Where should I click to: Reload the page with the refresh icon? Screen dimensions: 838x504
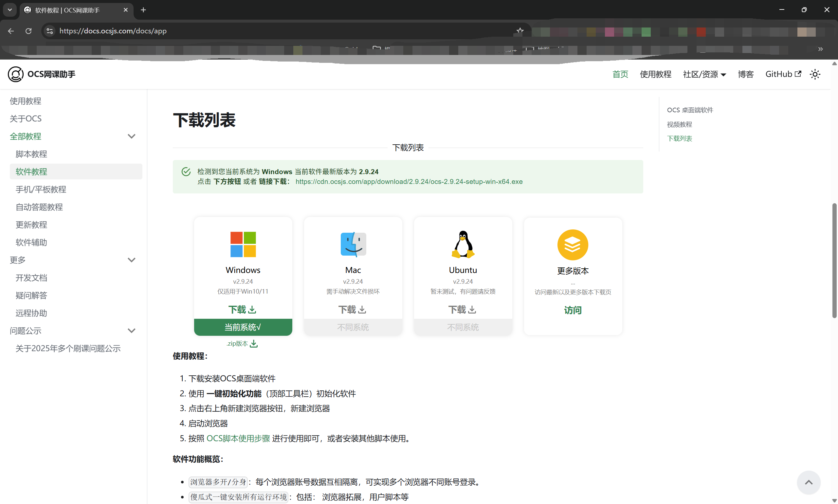click(x=28, y=31)
